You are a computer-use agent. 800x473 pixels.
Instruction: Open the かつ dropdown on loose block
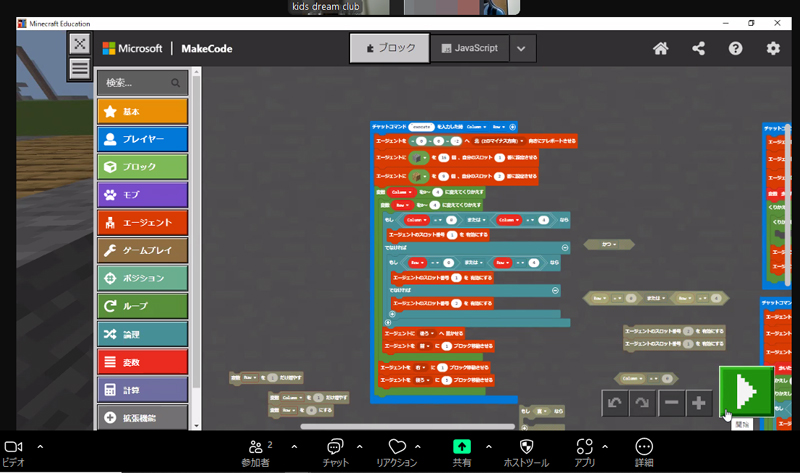point(609,244)
